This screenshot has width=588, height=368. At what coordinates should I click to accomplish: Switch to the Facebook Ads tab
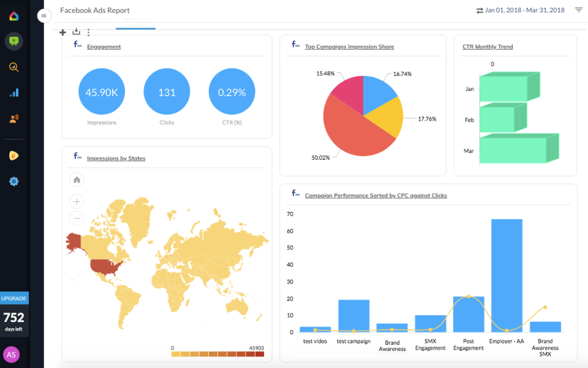pyautogui.click(x=90, y=20)
